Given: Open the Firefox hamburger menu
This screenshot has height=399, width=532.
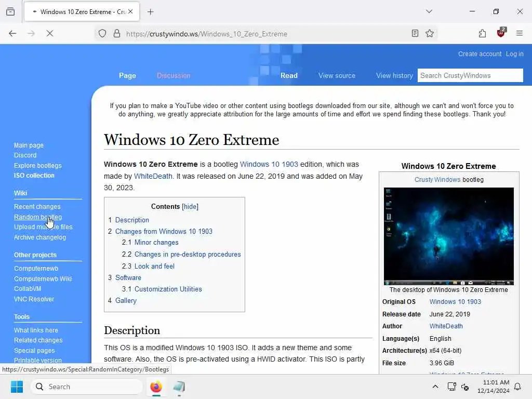Looking at the screenshot, I should click(x=519, y=33).
